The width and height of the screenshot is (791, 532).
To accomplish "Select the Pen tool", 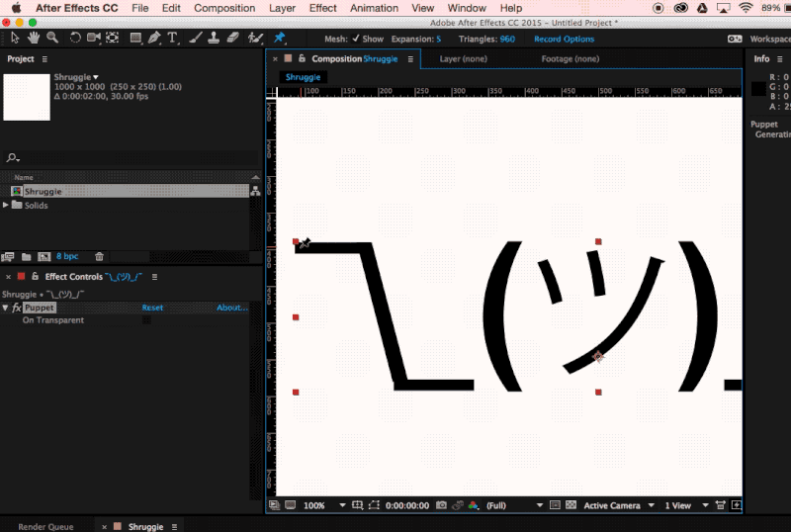I will (x=154, y=38).
